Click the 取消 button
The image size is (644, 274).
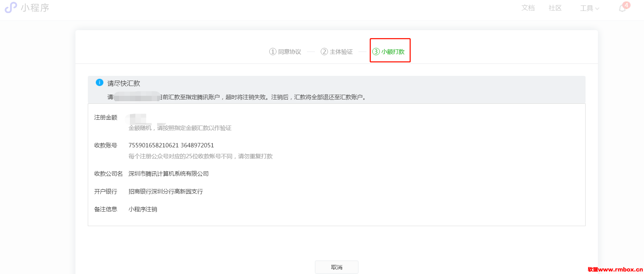point(337,267)
